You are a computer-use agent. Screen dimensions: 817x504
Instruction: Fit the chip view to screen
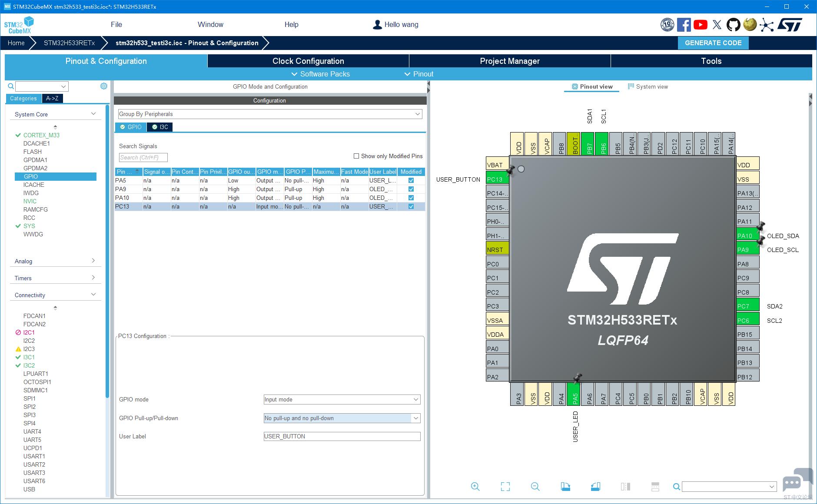(x=505, y=487)
